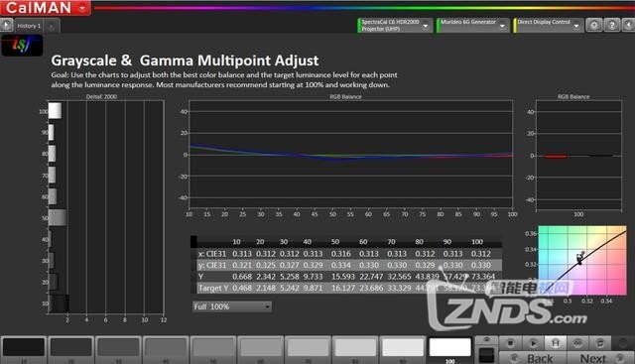
Task: Open the help question mark icon
Action: pos(611,25)
